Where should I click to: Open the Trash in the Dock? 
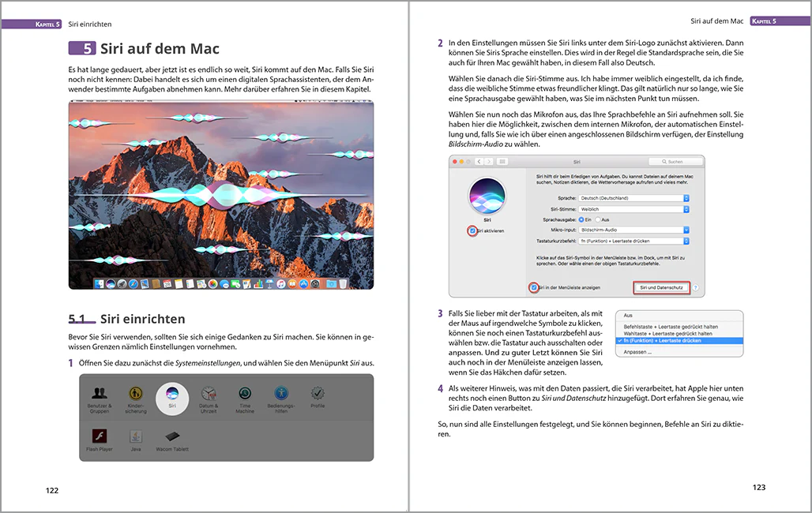pyautogui.click(x=343, y=283)
